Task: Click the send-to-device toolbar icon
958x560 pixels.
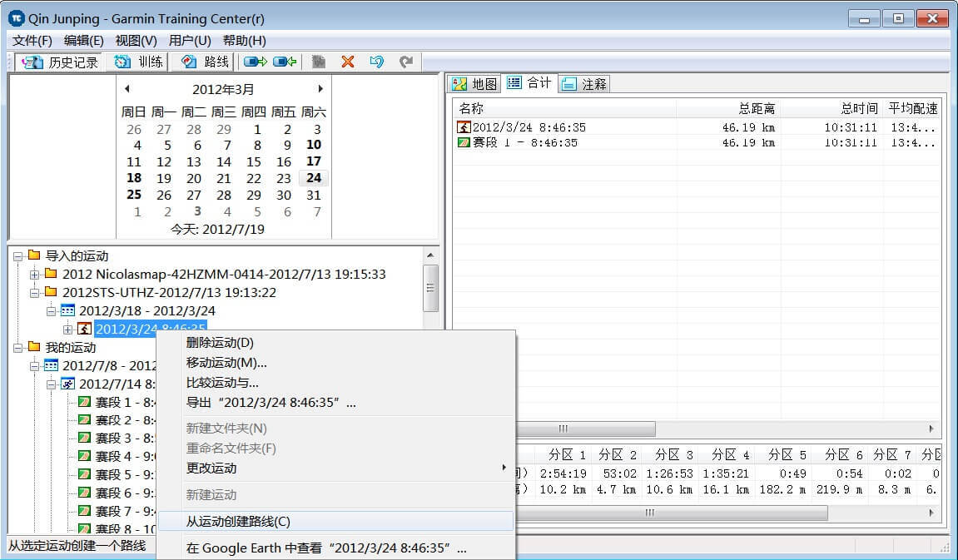Action: pyautogui.click(x=256, y=62)
